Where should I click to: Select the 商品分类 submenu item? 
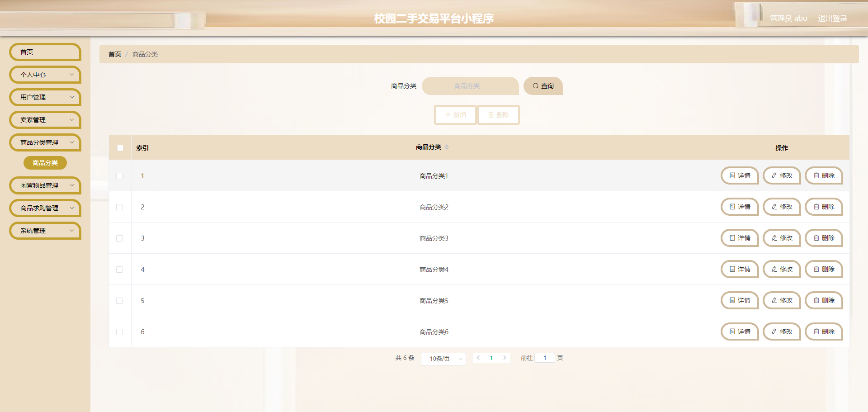pyautogui.click(x=45, y=163)
